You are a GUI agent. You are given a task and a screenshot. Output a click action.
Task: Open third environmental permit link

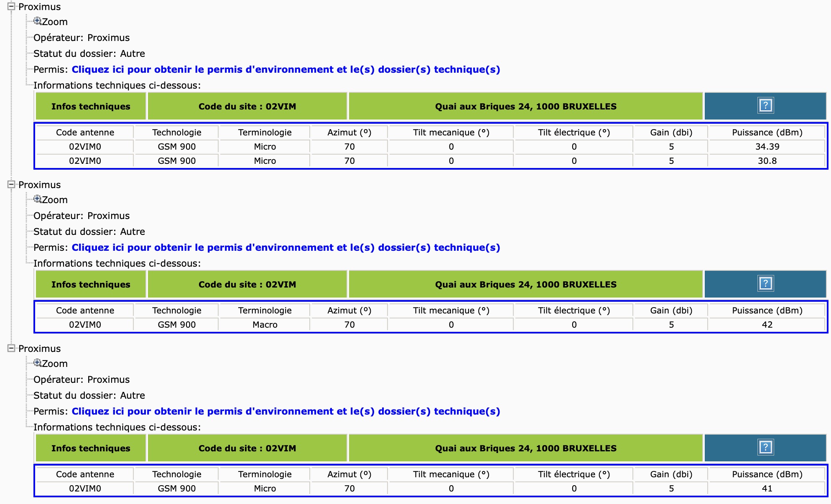click(x=286, y=411)
